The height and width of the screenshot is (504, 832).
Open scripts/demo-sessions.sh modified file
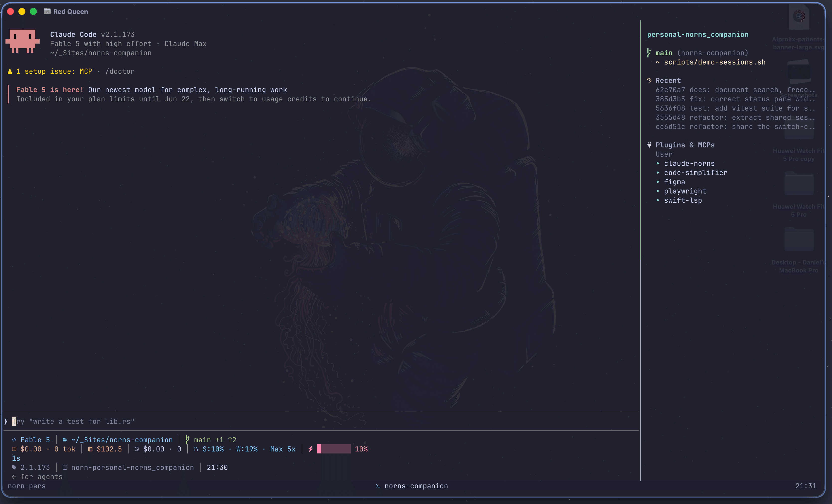tap(714, 62)
